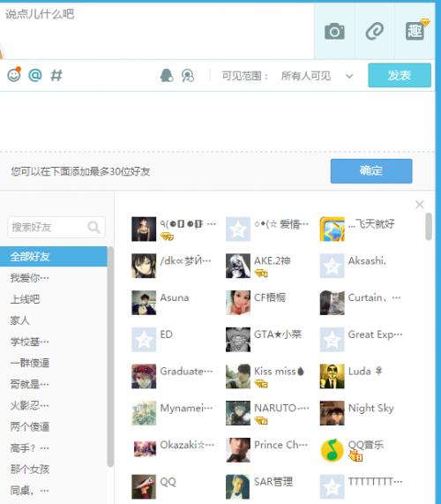Publish post with 发表 button

point(400,76)
